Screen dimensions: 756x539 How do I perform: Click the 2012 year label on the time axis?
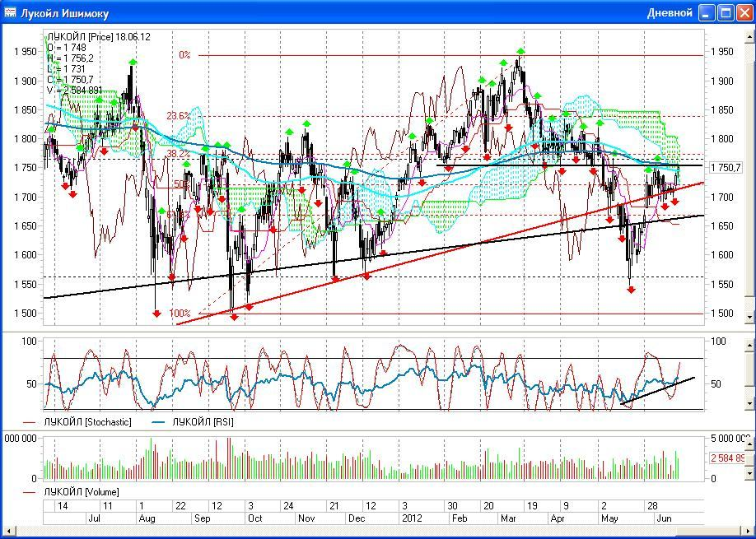(411, 518)
